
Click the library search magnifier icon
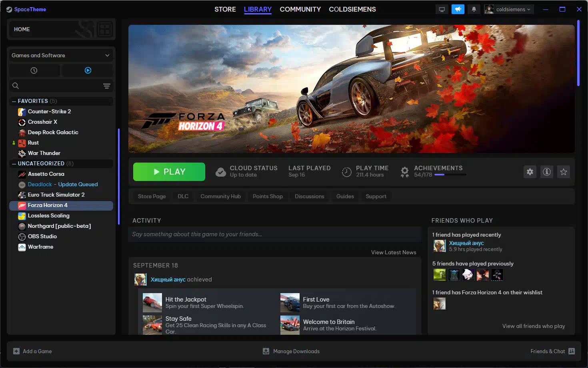click(16, 86)
